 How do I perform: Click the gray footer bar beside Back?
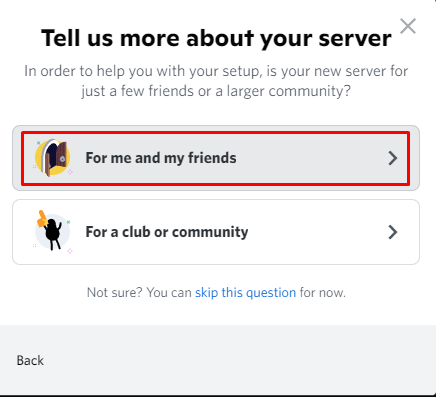click(x=233, y=360)
